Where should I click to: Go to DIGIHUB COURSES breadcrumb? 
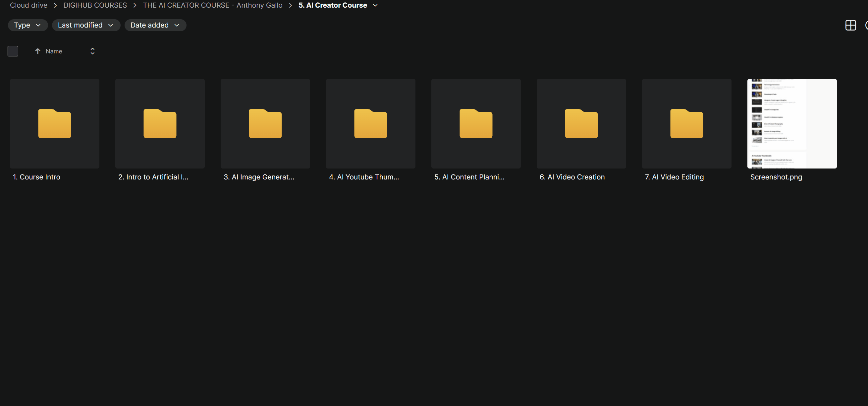point(95,5)
